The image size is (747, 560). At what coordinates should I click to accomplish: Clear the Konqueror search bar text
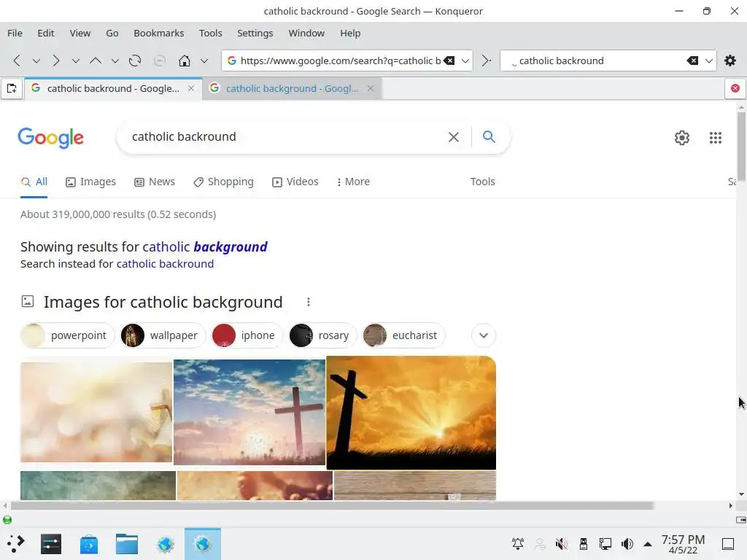693,61
